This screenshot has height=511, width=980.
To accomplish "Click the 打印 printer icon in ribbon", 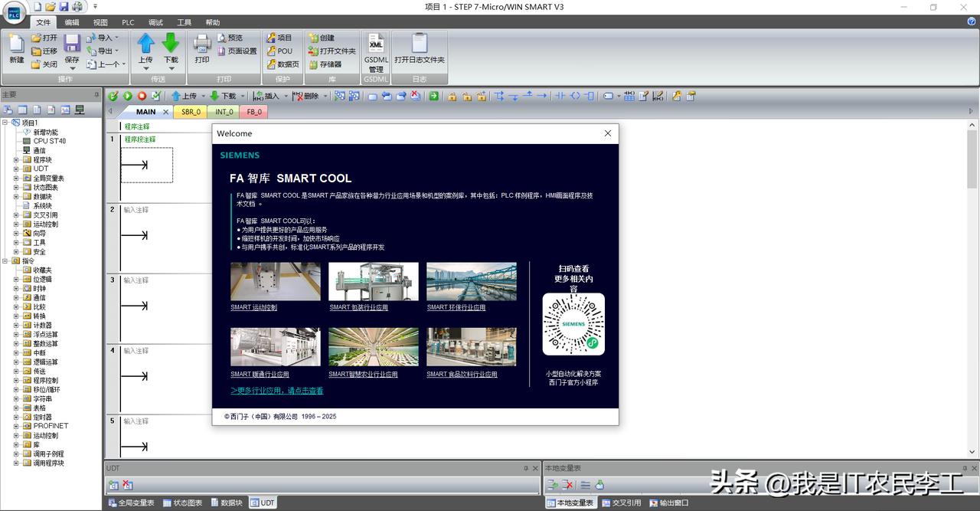I will [202, 43].
